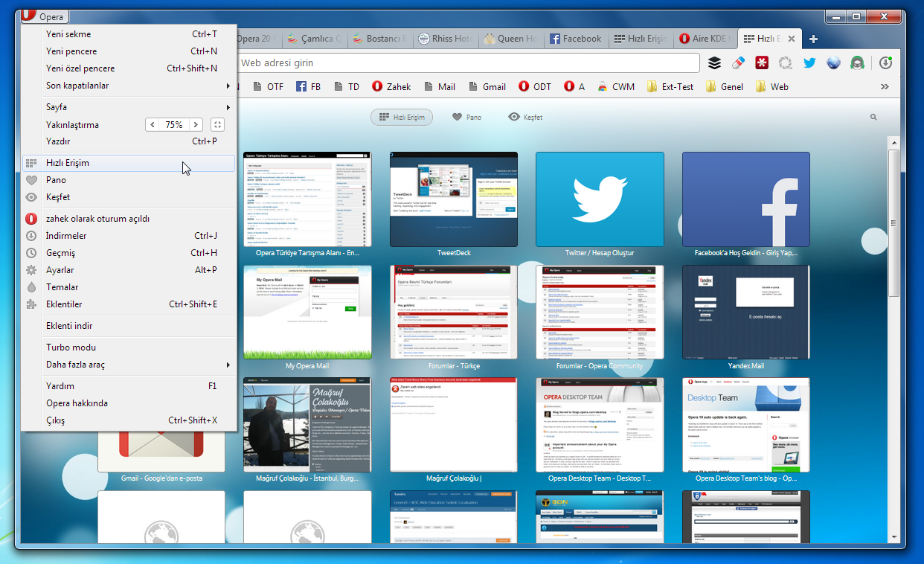Toggle fullscreen icon beside zoom percentage

[x=217, y=125]
